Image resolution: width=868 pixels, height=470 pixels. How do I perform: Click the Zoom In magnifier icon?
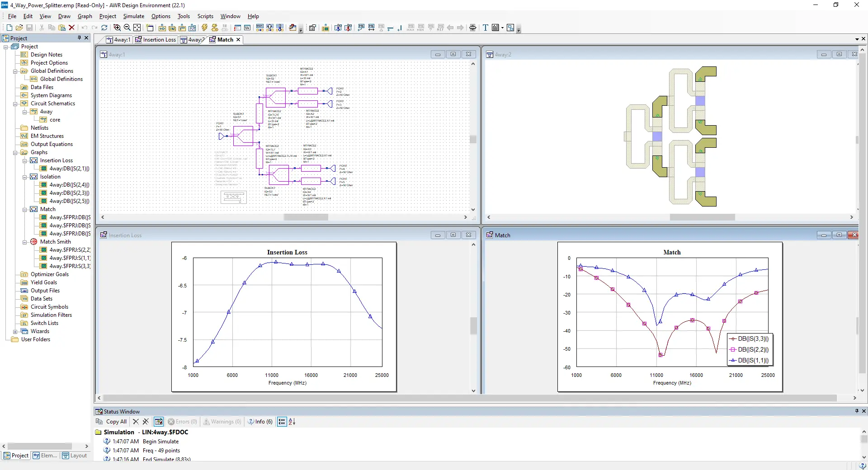(117, 28)
